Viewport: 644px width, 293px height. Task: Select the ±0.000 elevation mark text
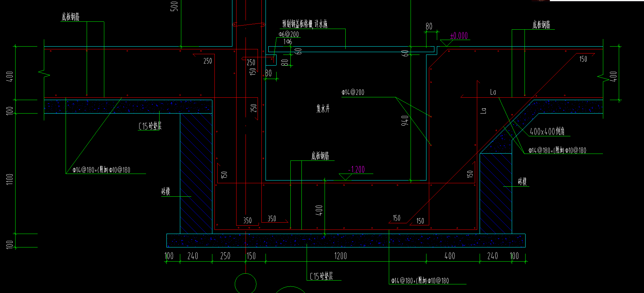click(x=459, y=36)
